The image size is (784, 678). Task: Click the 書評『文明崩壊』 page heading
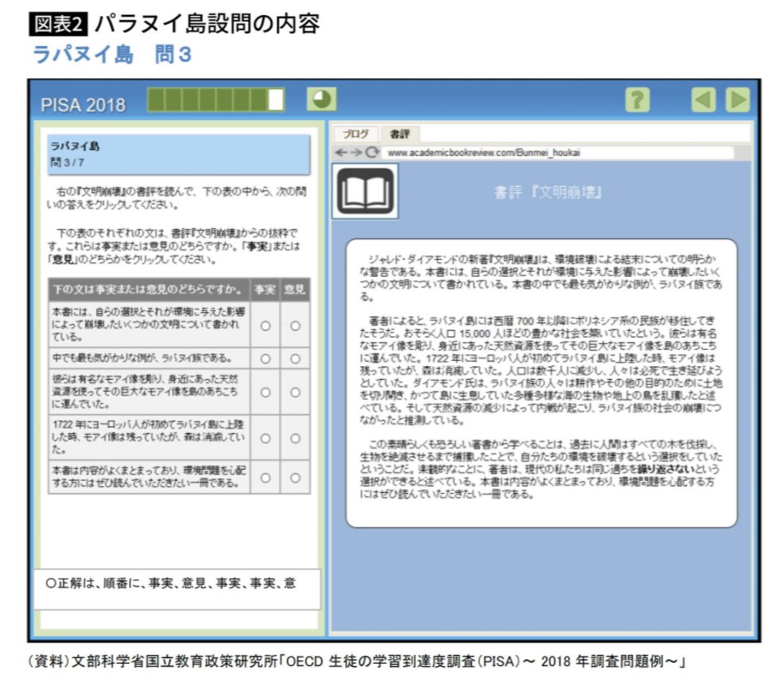click(x=548, y=192)
